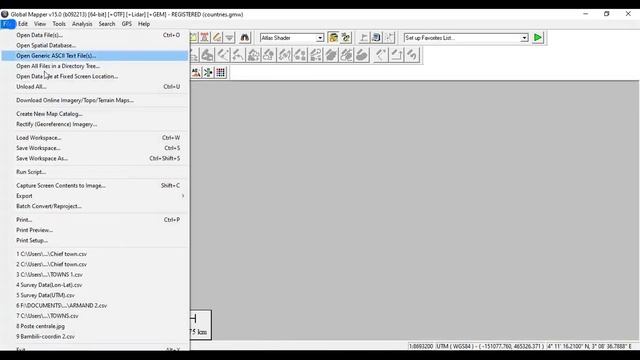Select Unload All... menu entry

coord(95,87)
